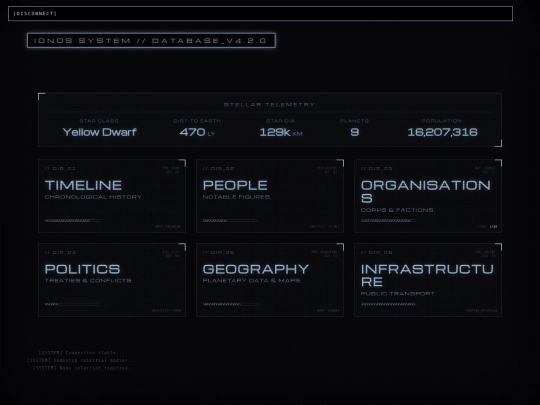Click the // DIR_03 label
The height and width of the screenshot is (405, 540).
tap(376, 168)
